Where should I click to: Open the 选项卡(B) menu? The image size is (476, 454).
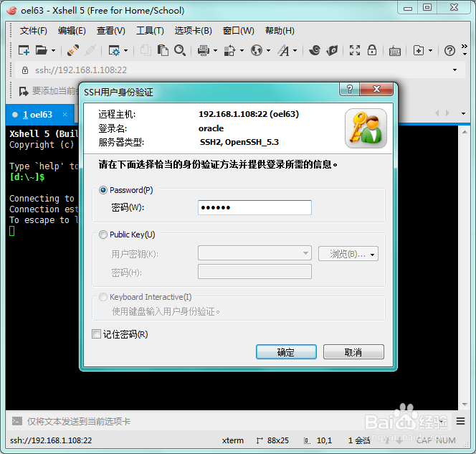(x=193, y=31)
